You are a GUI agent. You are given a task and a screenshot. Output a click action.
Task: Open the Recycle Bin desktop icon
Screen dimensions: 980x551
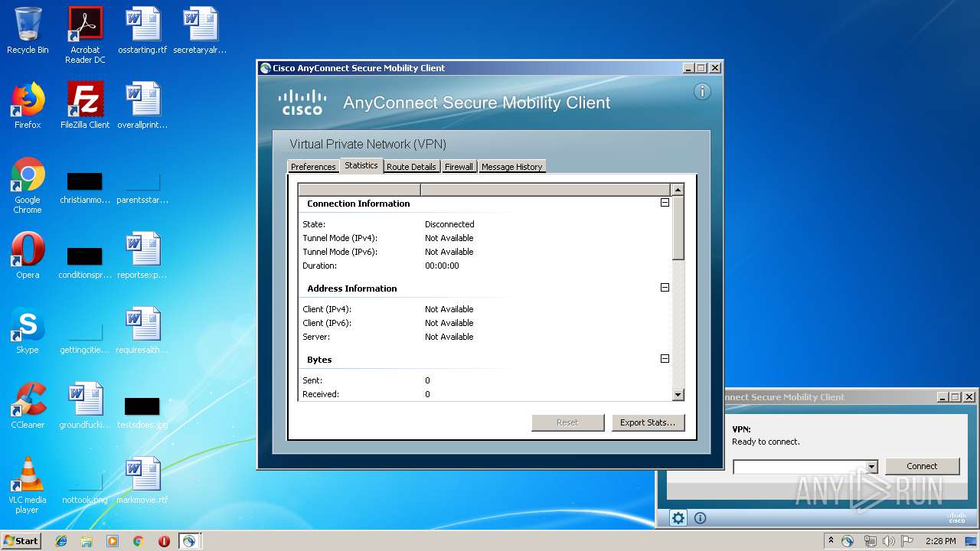[28, 31]
